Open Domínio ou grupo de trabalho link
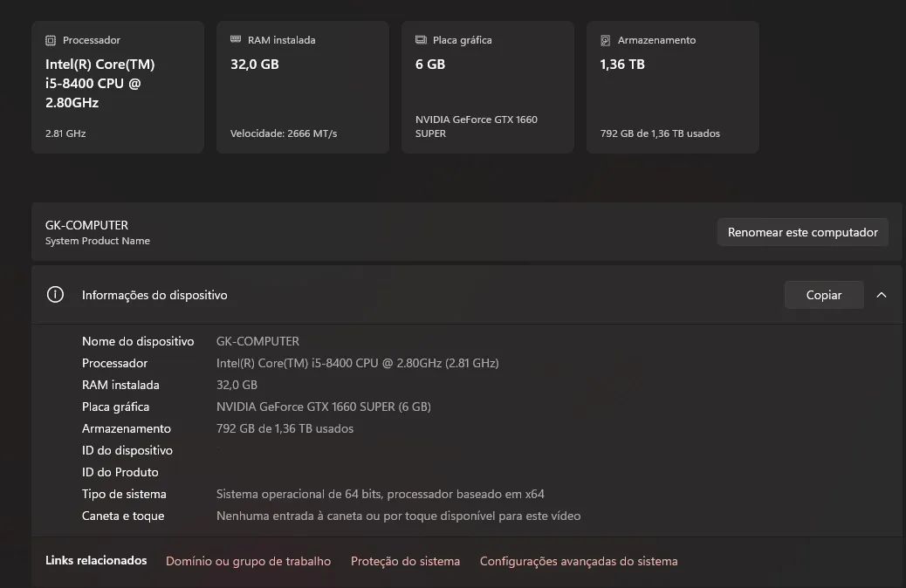This screenshot has height=588, width=906. 249,561
